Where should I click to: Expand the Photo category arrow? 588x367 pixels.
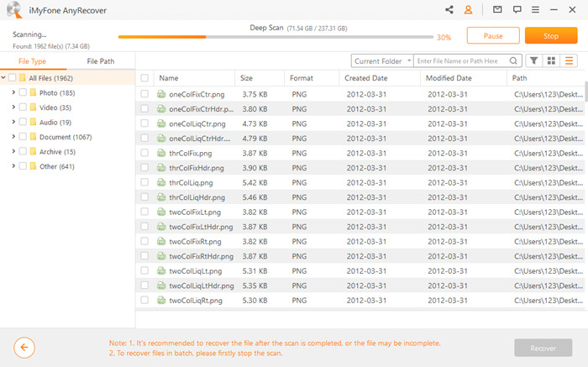point(13,92)
